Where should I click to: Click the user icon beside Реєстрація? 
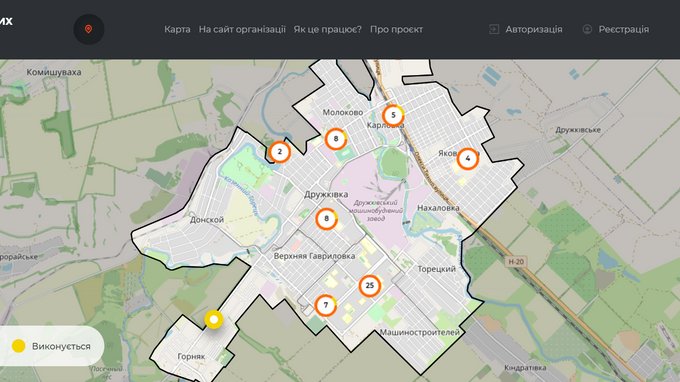pos(587,29)
